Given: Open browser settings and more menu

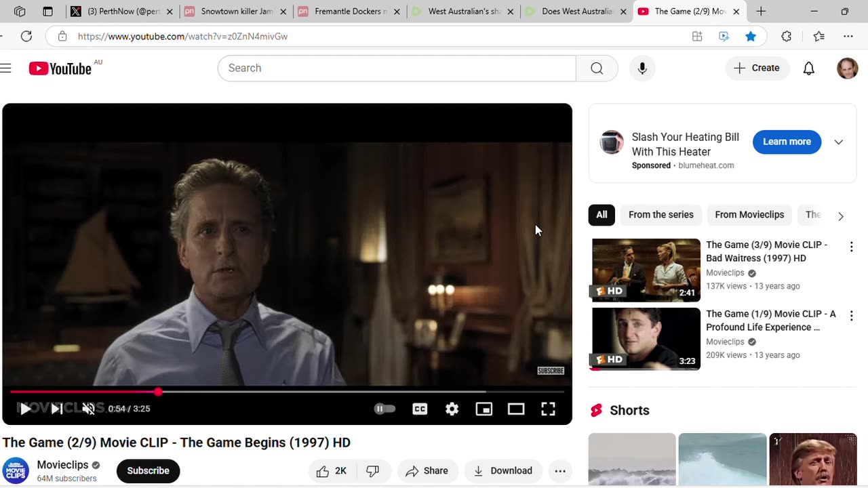Looking at the screenshot, I should (848, 37).
